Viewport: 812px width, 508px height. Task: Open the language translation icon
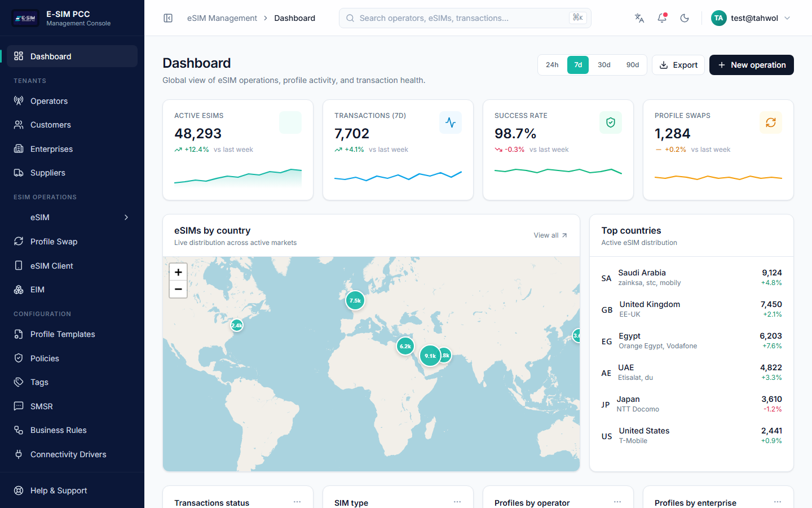coord(639,18)
